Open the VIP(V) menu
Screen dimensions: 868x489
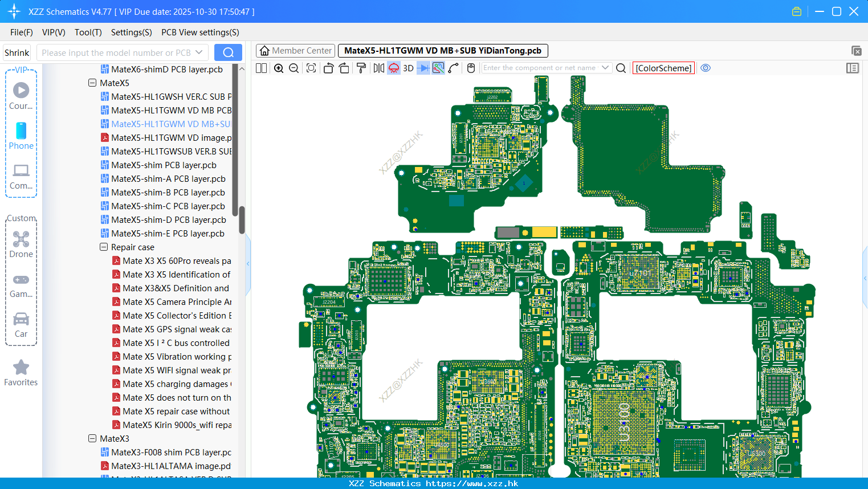click(54, 32)
